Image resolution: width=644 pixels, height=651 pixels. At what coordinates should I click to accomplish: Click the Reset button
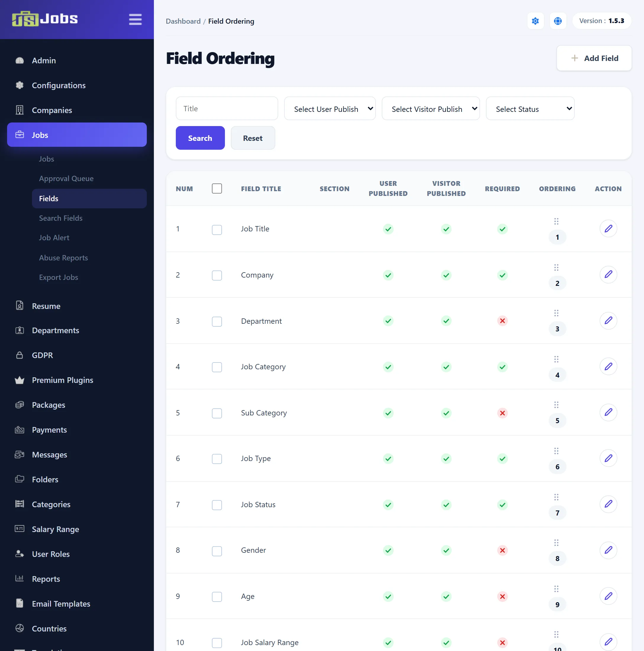(253, 138)
